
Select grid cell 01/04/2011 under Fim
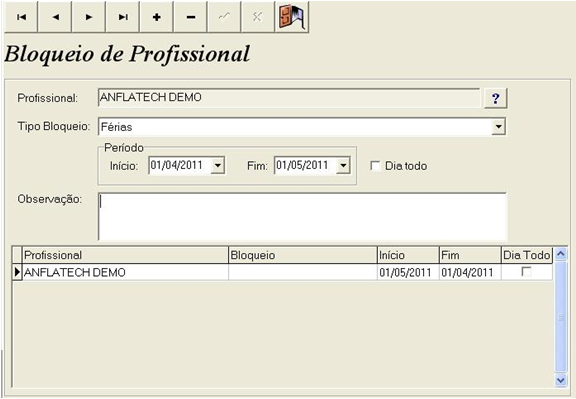pos(470,272)
